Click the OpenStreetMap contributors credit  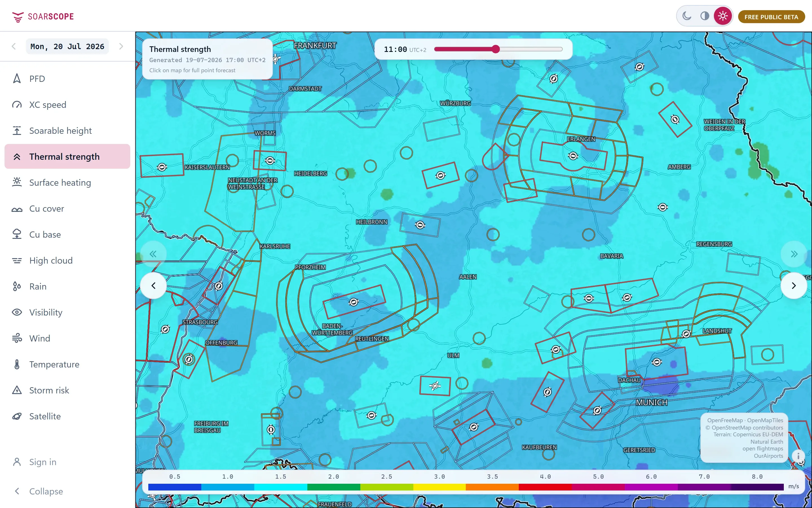(744, 428)
